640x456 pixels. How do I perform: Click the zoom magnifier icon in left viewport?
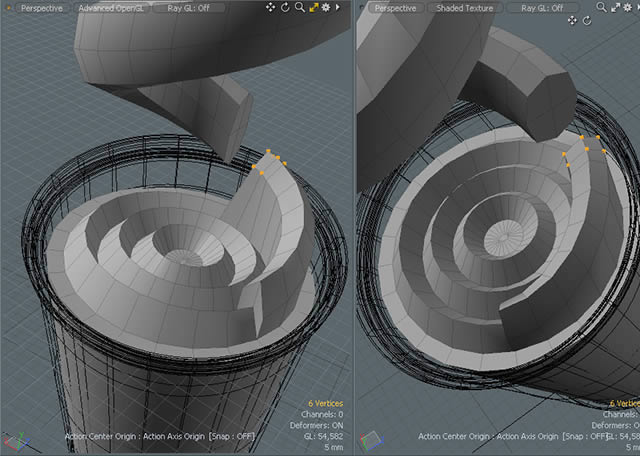tap(300, 7)
